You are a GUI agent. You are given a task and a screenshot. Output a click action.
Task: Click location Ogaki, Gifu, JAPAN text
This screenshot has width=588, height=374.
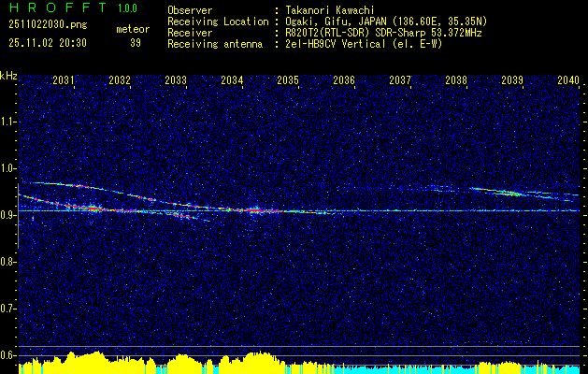[x=386, y=22]
